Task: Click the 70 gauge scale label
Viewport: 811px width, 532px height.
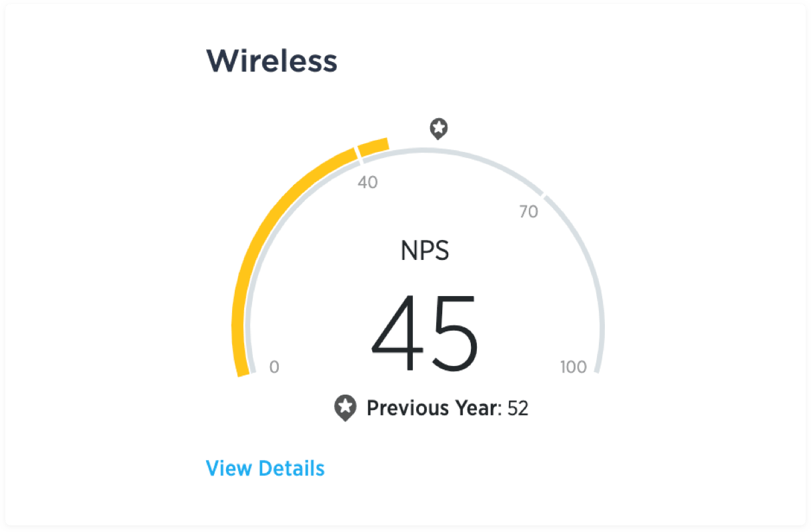Action: coord(528,212)
